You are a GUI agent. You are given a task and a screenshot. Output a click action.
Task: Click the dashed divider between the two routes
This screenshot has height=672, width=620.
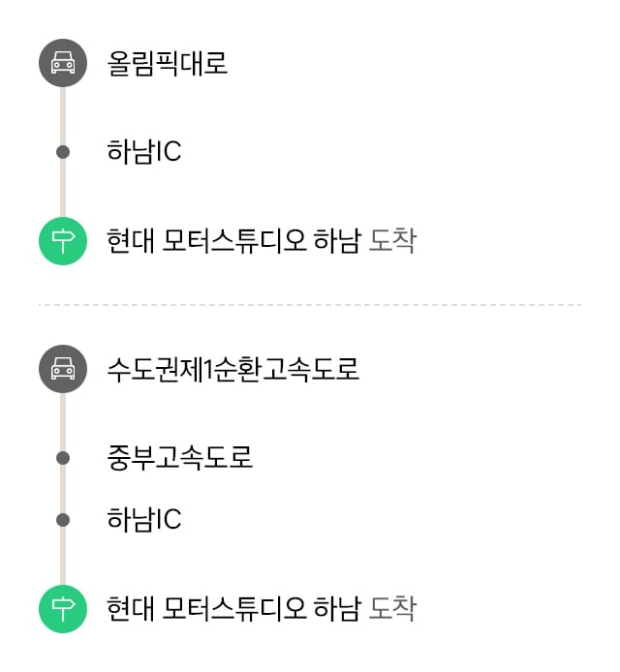point(310,305)
